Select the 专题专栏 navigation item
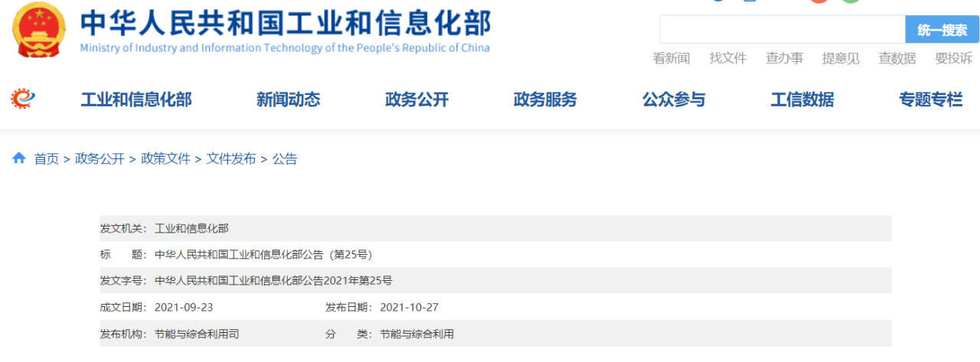 tap(930, 99)
